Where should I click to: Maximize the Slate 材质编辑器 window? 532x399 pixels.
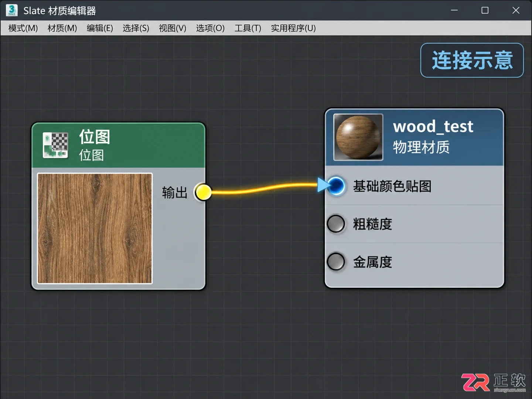click(x=485, y=10)
